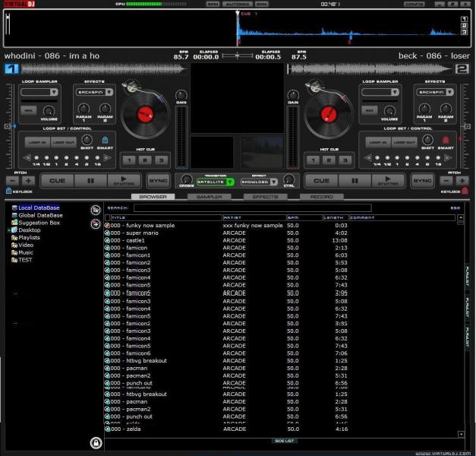The height and width of the screenshot is (456, 476).
Task: Click the red add-folder plus icon
Action: coord(96,224)
